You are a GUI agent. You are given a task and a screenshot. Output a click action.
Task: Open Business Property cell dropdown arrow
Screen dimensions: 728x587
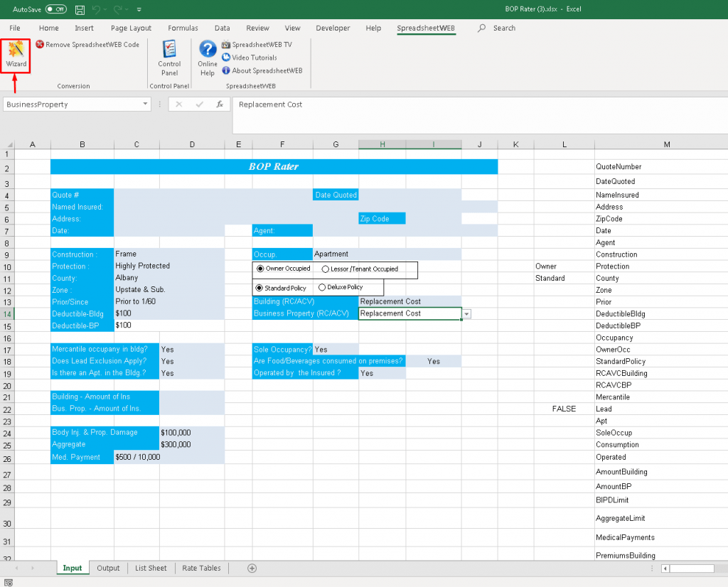coord(466,314)
